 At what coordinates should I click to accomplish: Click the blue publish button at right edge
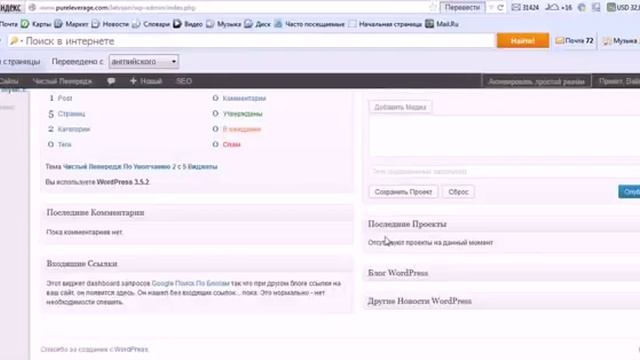click(x=629, y=192)
